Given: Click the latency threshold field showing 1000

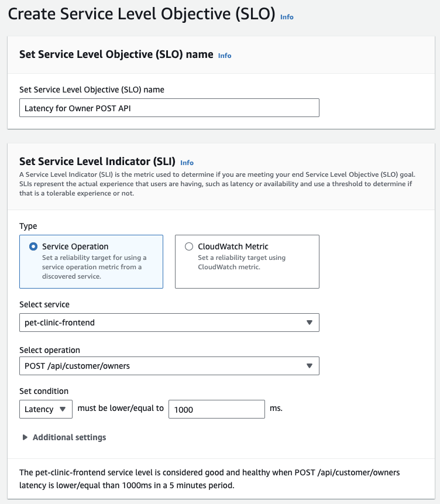Looking at the screenshot, I should [x=216, y=409].
